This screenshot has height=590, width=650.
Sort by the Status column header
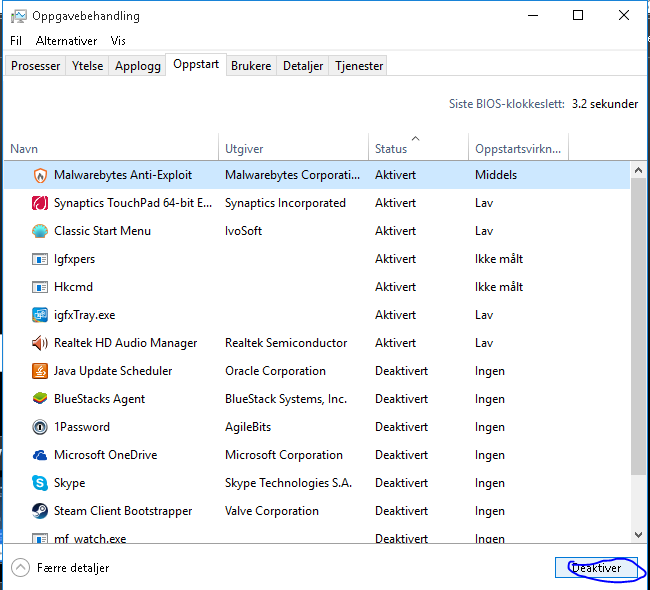point(418,148)
